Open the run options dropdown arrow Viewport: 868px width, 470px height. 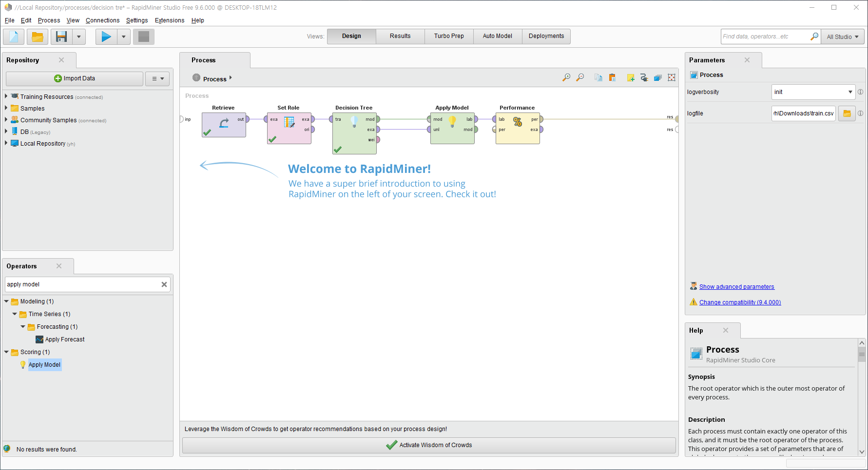pos(124,37)
